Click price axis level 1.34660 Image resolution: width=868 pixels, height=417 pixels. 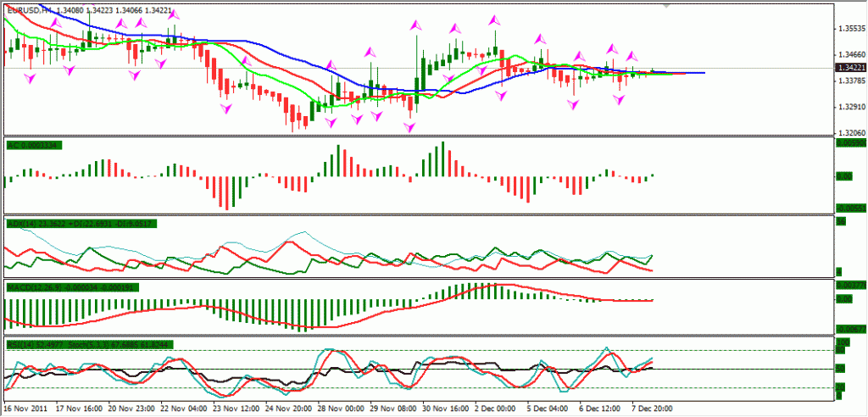pyautogui.click(x=850, y=54)
